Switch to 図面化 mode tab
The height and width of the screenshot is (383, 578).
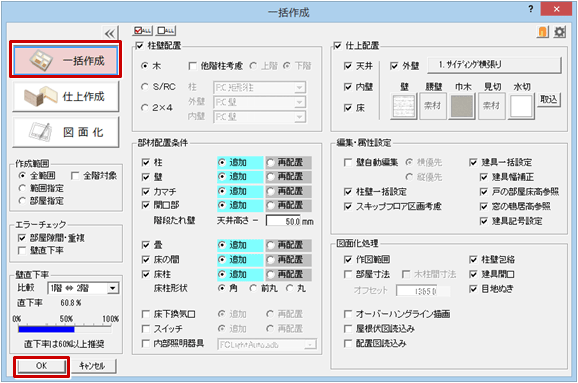[x=66, y=132]
